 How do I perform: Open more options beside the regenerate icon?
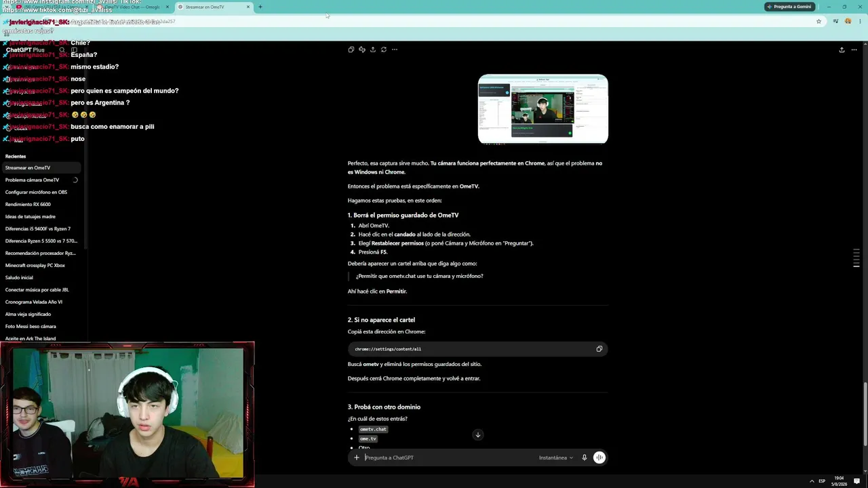pyautogui.click(x=394, y=49)
